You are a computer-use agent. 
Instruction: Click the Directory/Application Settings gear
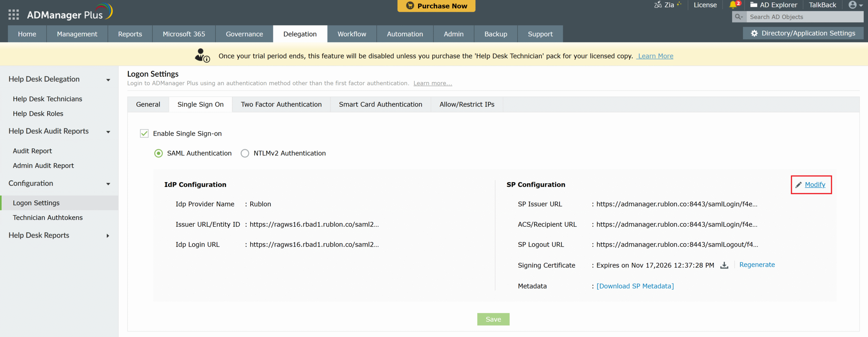[754, 33]
